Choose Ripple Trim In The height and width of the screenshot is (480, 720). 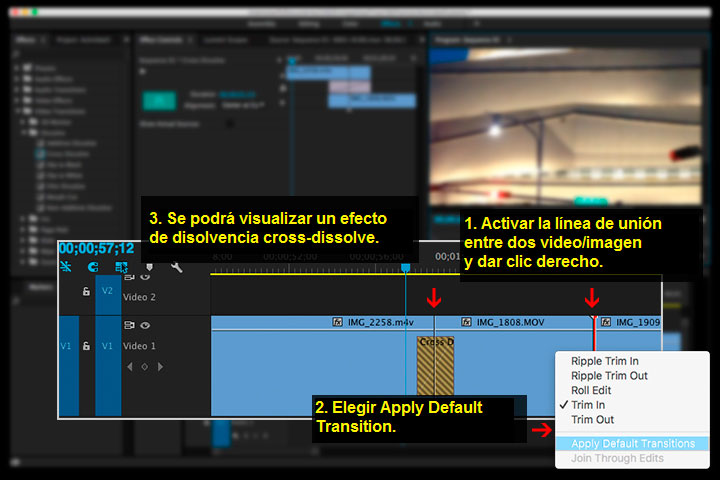(x=632, y=361)
